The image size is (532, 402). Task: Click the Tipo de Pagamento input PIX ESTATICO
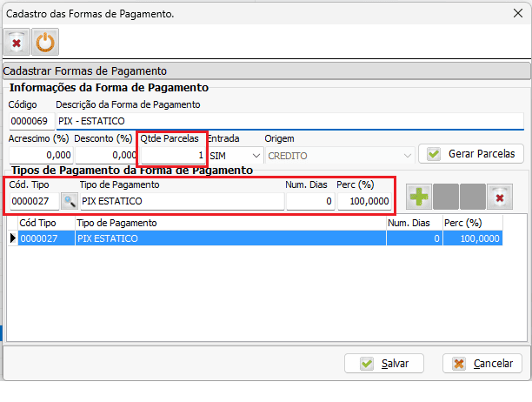(x=183, y=201)
